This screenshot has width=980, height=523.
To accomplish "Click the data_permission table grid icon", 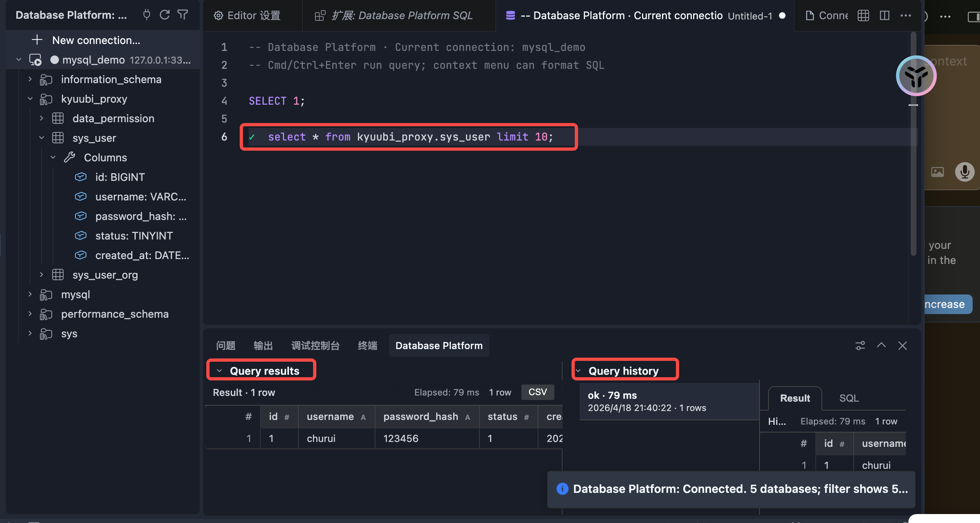I will 58,119.
